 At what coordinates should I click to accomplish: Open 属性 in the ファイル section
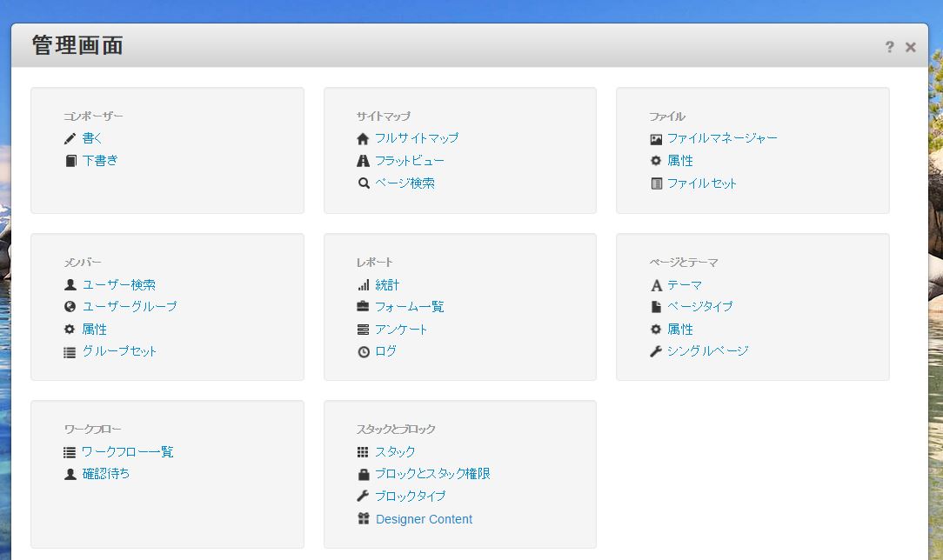point(680,160)
